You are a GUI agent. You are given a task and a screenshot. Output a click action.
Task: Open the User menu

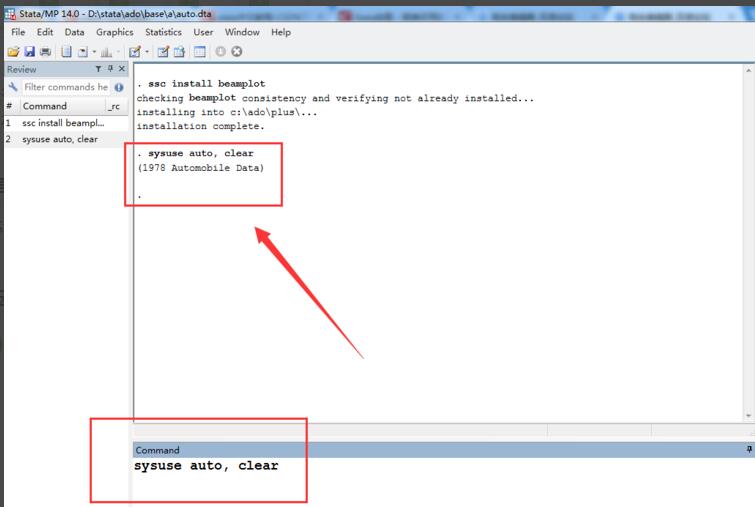(x=203, y=32)
